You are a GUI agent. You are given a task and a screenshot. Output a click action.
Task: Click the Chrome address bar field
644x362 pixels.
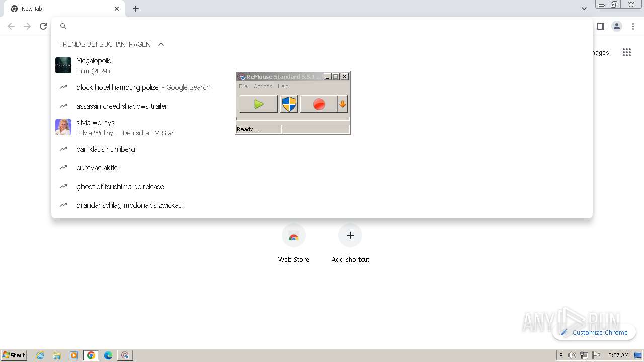pos(322,26)
